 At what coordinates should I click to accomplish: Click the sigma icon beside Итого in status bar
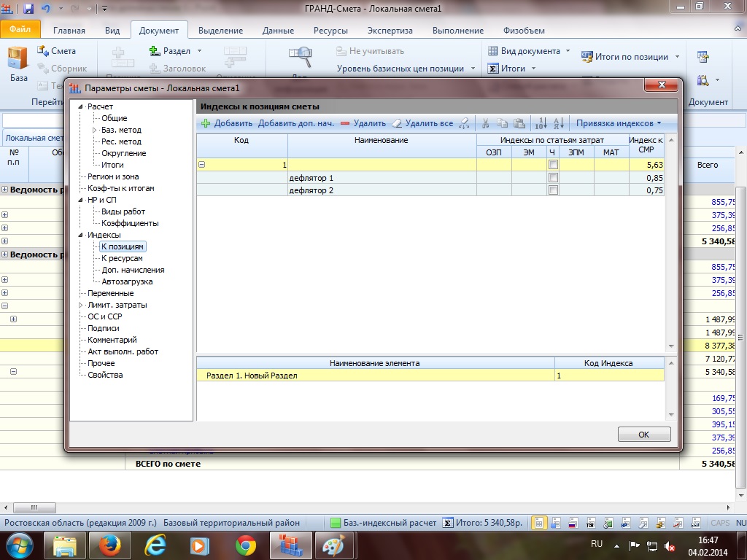tap(449, 523)
